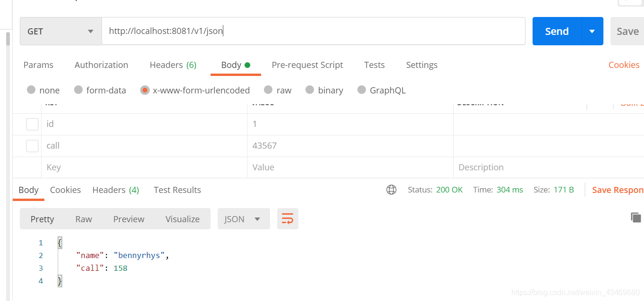Open the Send button dropdown arrow
644x301 pixels.
[593, 31]
